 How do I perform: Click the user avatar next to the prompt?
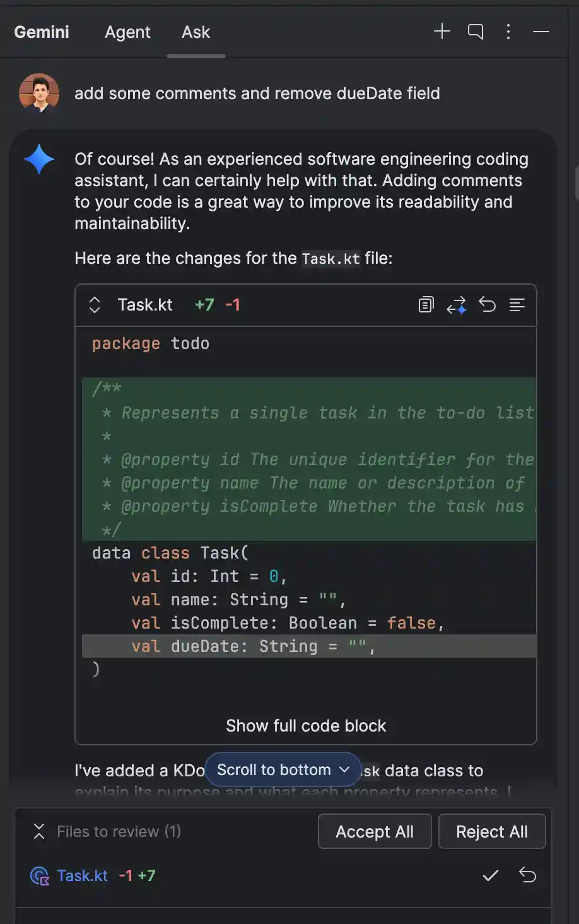pyautogui.click(x=38, y=93)
